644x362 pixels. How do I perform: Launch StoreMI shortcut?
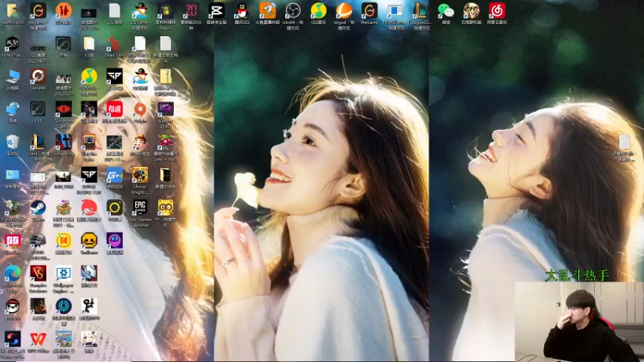click(38, 76)
